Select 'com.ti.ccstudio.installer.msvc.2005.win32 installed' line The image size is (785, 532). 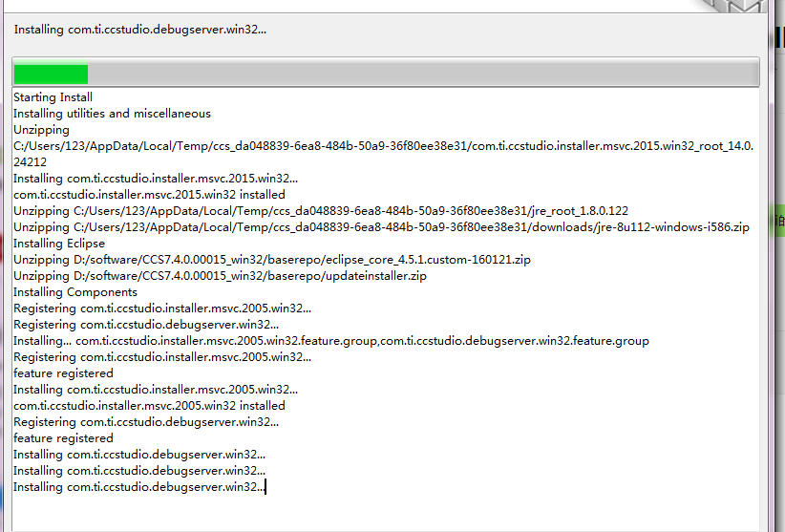point(149,406)
